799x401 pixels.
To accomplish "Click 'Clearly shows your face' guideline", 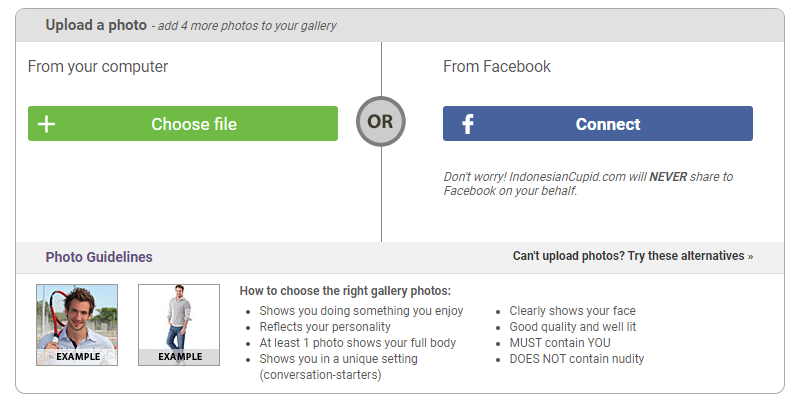I will tap(573, 311).
